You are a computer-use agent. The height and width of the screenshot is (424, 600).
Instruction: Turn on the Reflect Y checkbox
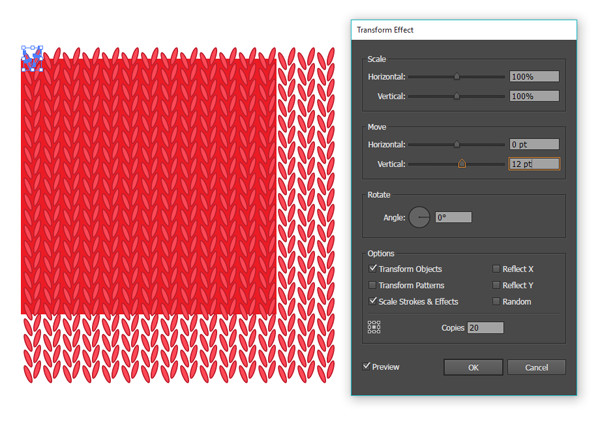click(496, 285)
